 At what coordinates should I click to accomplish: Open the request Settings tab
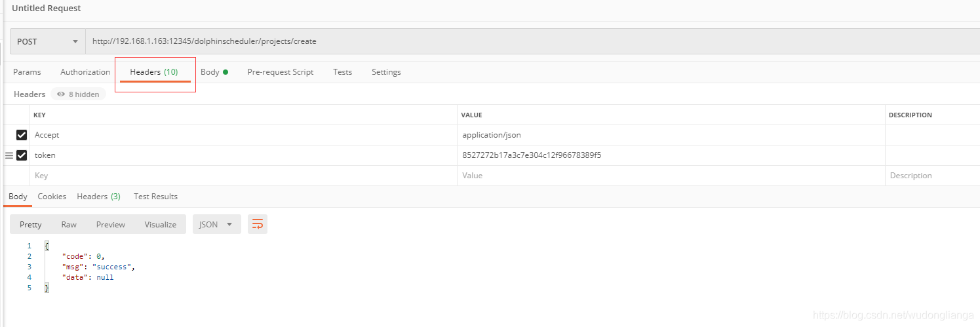coord(386,72)
